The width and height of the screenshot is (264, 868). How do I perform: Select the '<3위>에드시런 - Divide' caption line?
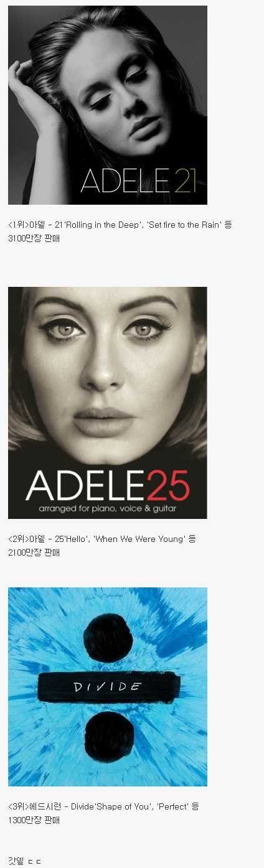(104, 806)
